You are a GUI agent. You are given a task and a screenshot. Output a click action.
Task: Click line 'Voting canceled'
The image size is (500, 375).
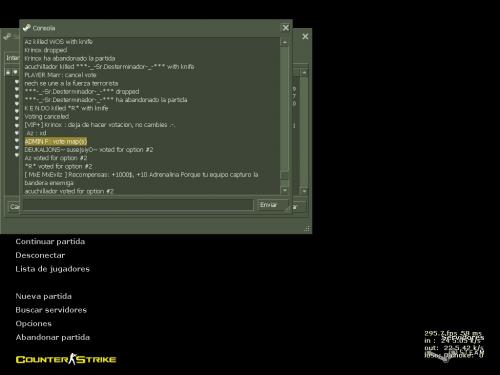pos(47,116)
